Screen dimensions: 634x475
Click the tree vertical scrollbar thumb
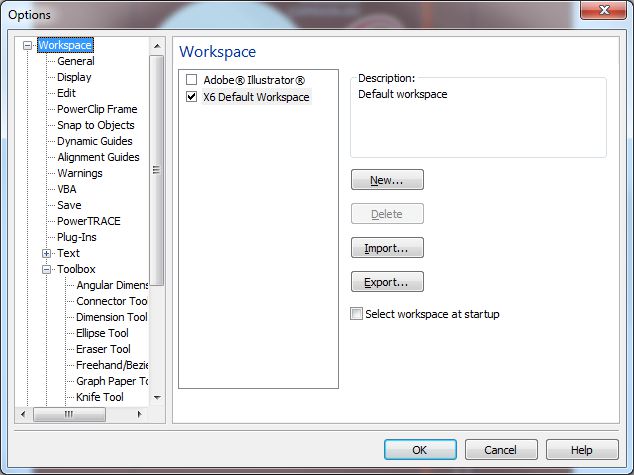coord(156,170)
